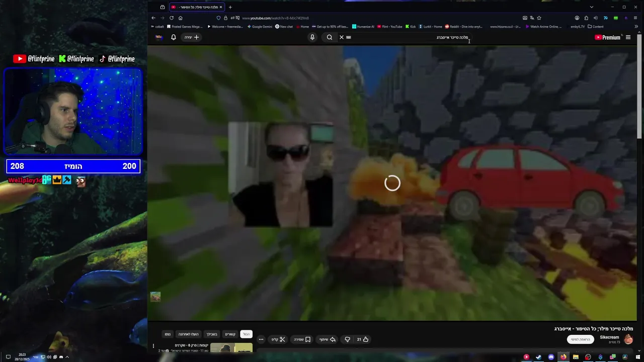Dislike the video with thumbs down
Viewport: 644px width, 362px height.
347,339
